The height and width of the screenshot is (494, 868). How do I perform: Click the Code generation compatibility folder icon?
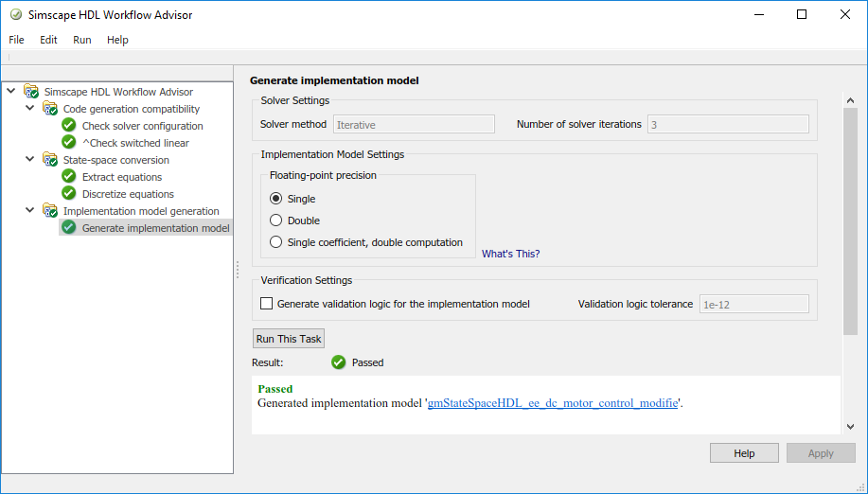(x=50, y=109)
